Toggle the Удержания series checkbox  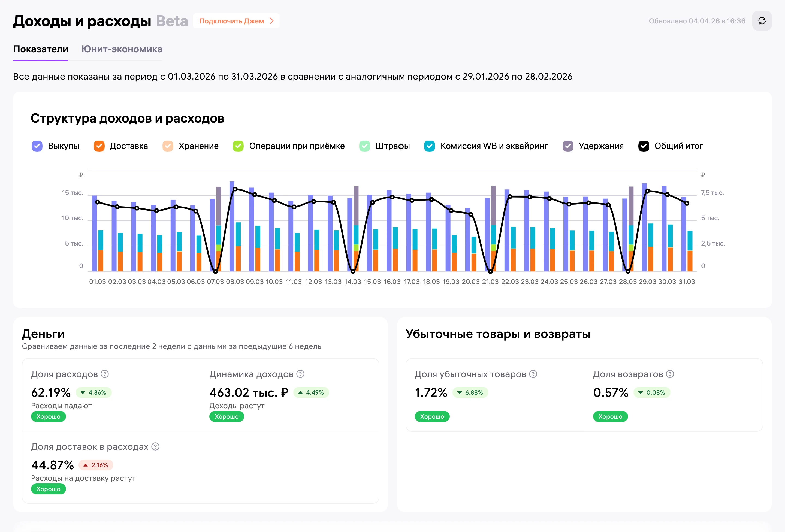click(x=568, y=146)
